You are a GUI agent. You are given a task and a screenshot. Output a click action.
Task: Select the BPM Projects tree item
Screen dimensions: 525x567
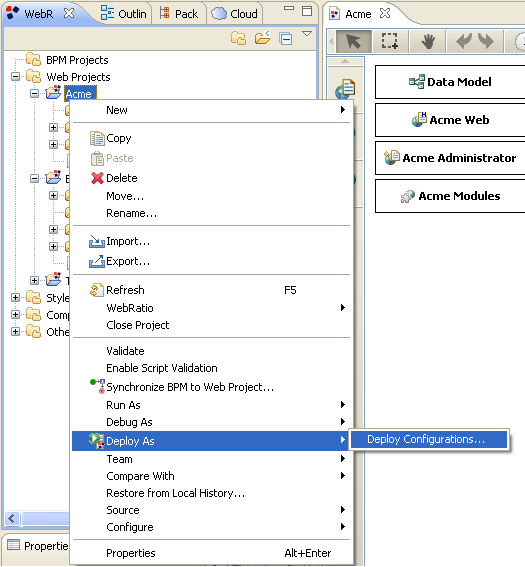tap(77, 60)
